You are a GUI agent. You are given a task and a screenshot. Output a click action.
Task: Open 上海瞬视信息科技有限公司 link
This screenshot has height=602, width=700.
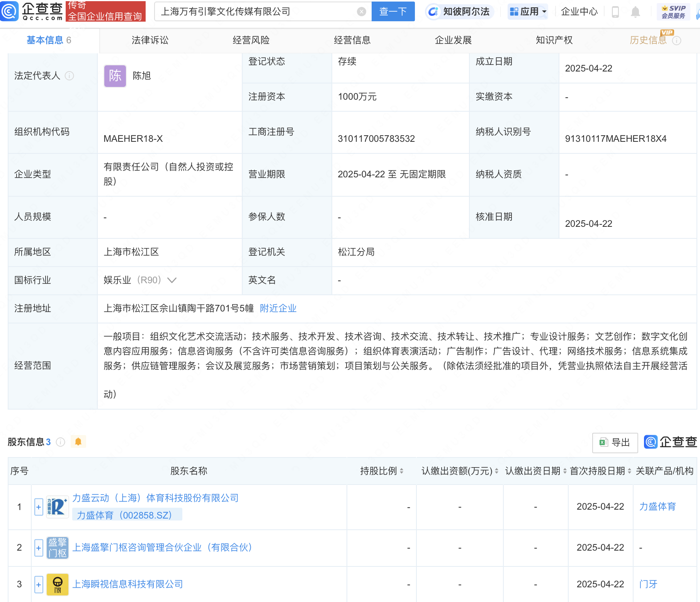tap(127, 584)
